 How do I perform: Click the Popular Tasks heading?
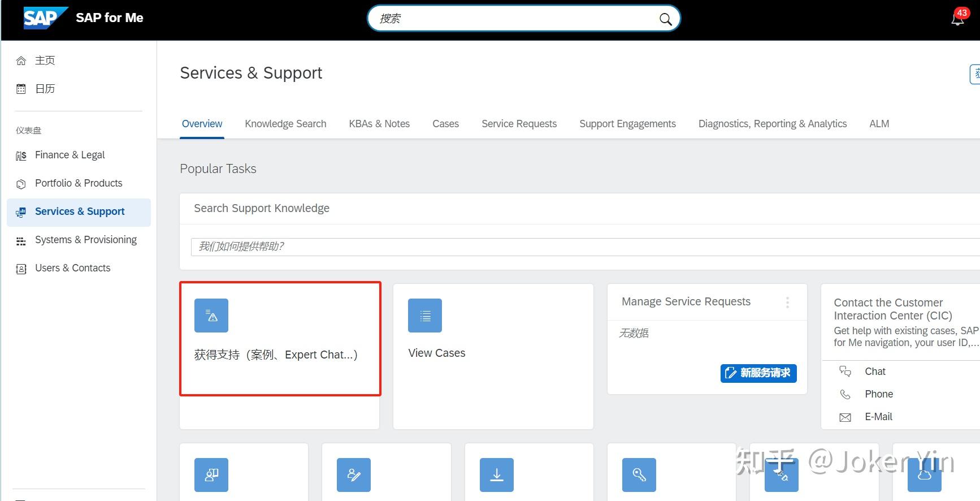point(218,169)
